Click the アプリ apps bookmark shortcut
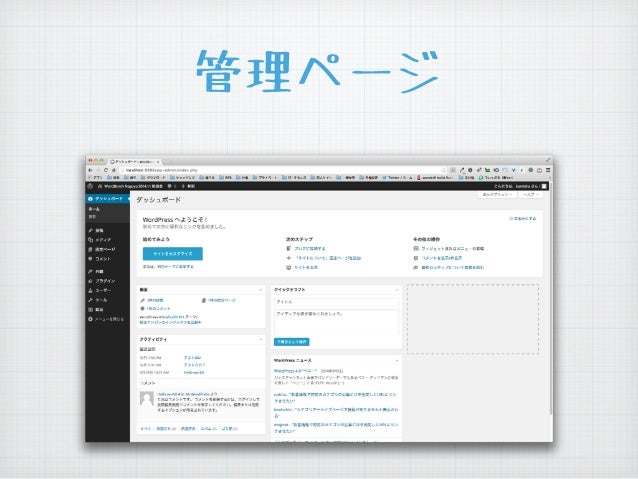 click(x=95, y=178)
